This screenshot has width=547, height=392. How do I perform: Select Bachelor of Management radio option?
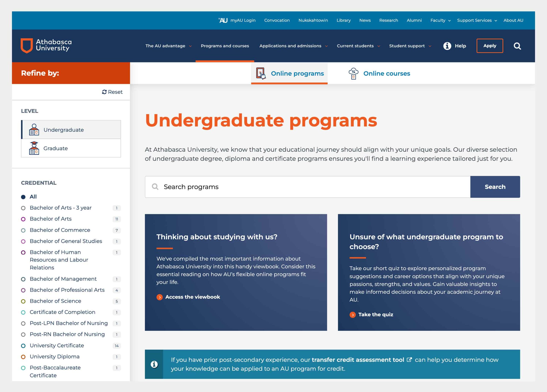23,279
